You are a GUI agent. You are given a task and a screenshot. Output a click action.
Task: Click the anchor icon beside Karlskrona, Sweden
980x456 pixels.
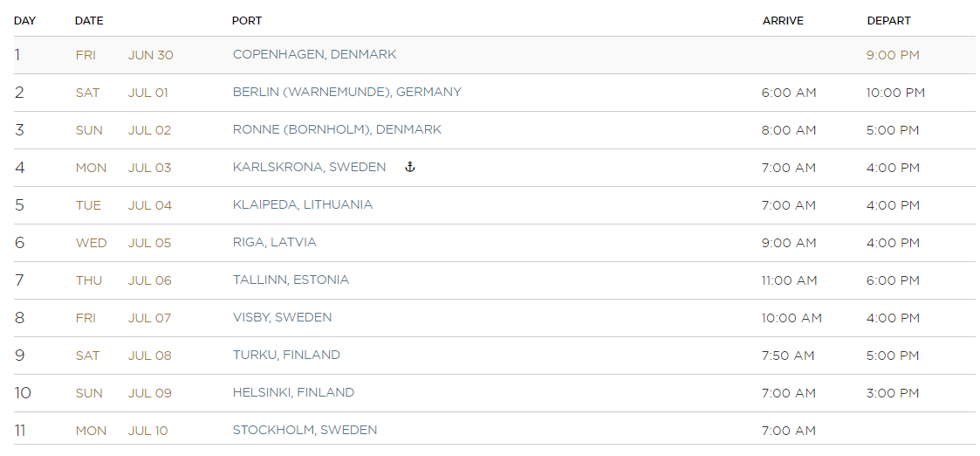tap(410, 167)
